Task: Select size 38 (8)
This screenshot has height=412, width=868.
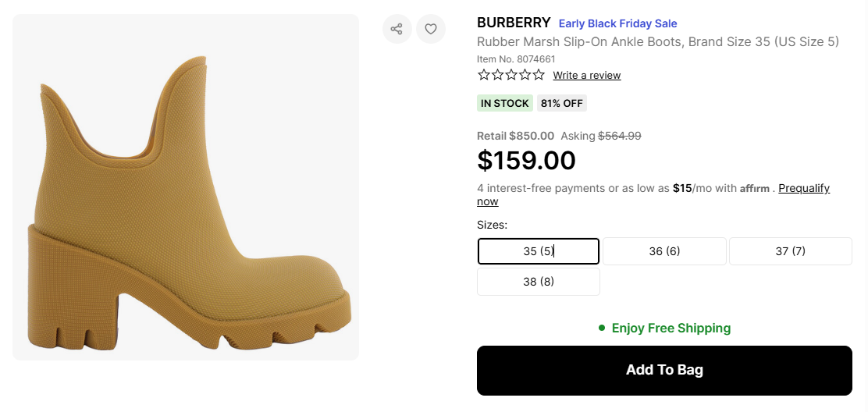Action: pos(538,282)
